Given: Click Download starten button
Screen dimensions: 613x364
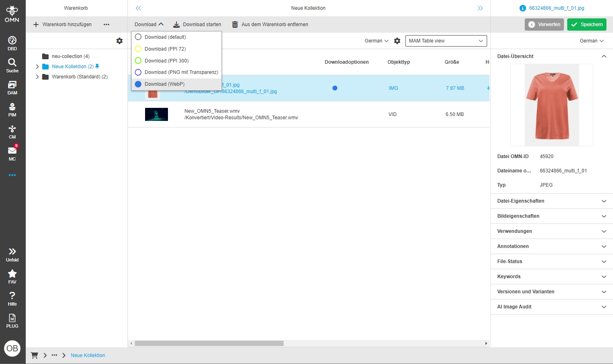Looking at the screenshot, I should [x=197, y=25].
